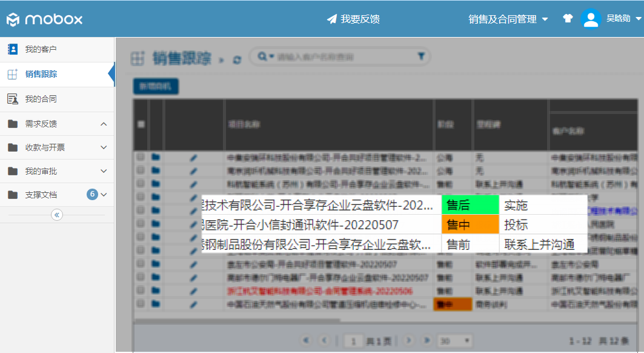Click the paper plane 我要反馈 icon
Screen dimensions: 644x353
[x=331, y=19]
